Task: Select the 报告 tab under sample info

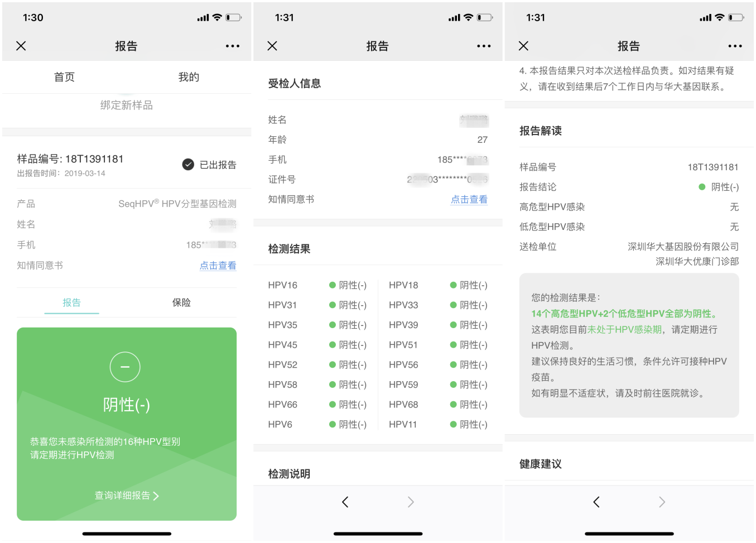Action: (x=71, y=302)
